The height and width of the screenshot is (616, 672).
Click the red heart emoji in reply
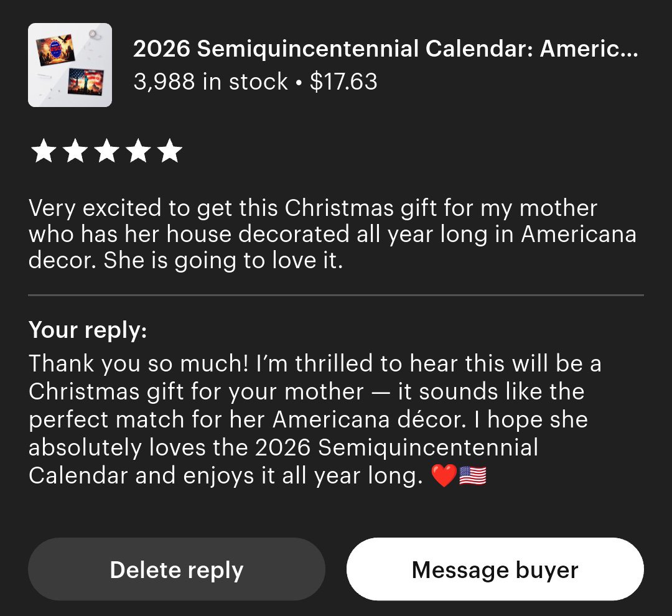click(443, 477)
